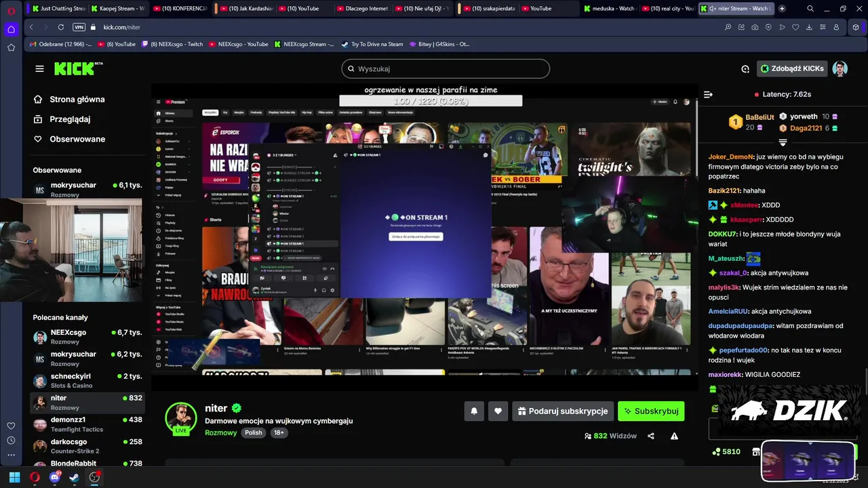The width and height of the screenshot is (868, 488).
Task: Open Discord from the taskbar
Action: (55, 477)
